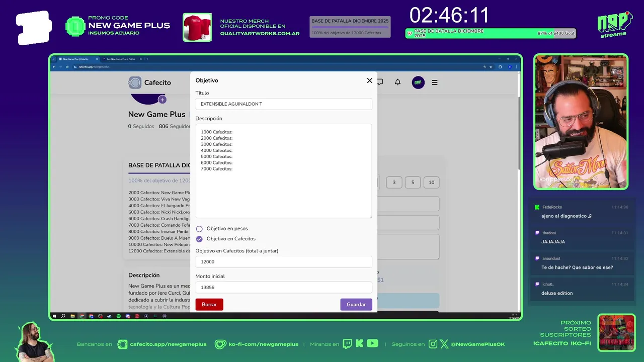
Task: Click the '1000 Cafecitos:' line in description
Action: click(x=216, y=132)
